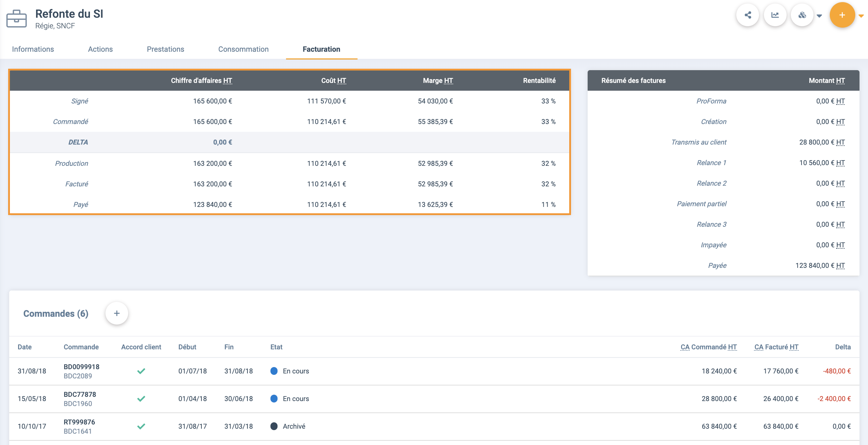The height and width of the screenshot is (445, 868).
Task: Open the orange caret next to plus button
Action: [861, 16]
